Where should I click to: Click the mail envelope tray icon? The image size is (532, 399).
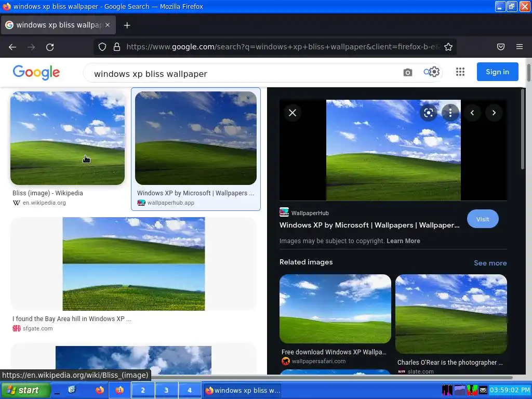483,391
